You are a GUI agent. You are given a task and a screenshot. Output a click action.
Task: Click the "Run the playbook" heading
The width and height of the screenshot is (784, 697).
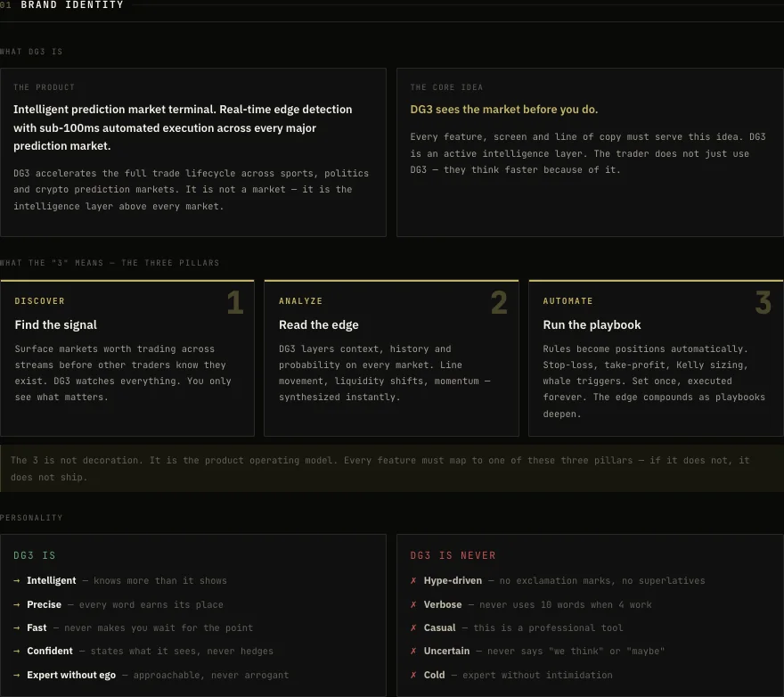[x=592, y=324]
